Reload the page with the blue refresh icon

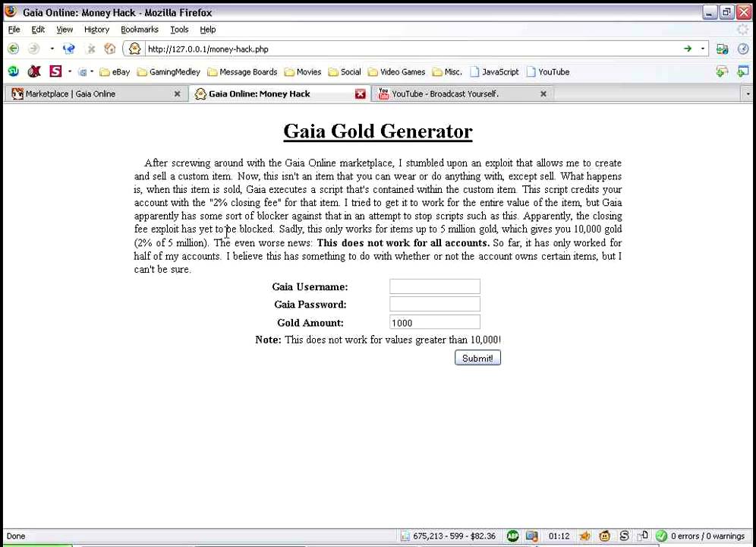pos(69,49)
